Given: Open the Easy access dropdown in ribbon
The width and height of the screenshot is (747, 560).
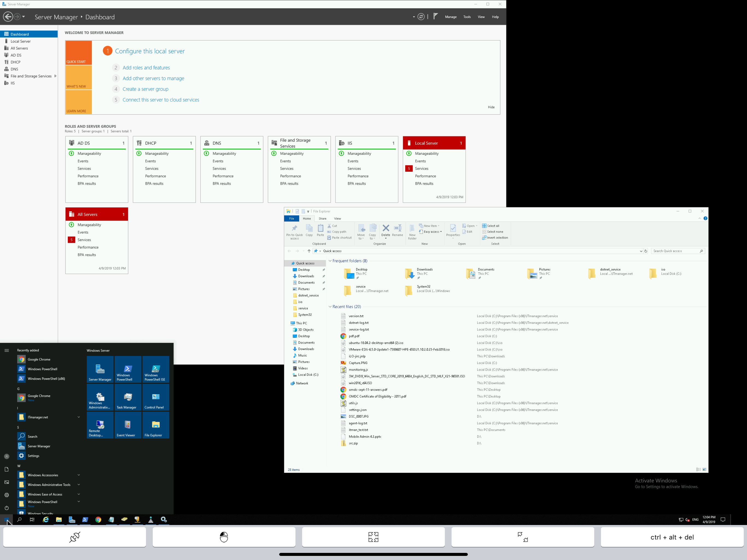Looking at the screenshot, I should [x=430, y=232].
